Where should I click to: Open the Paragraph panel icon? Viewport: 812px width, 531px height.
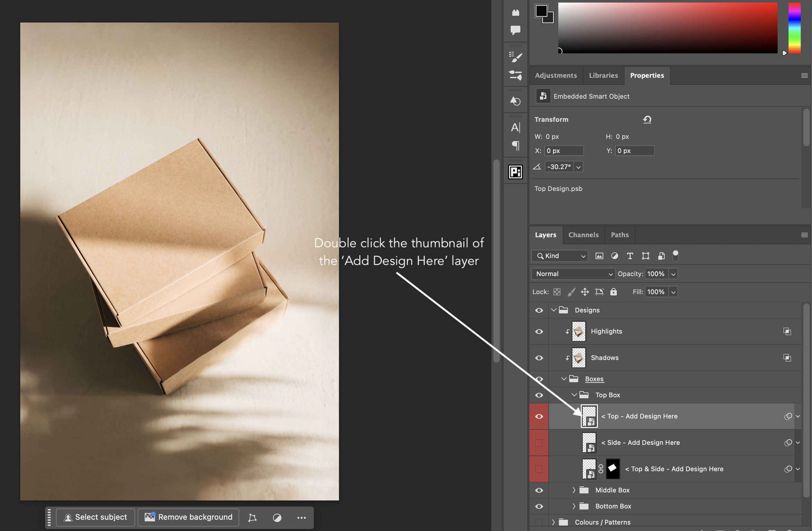515,146
